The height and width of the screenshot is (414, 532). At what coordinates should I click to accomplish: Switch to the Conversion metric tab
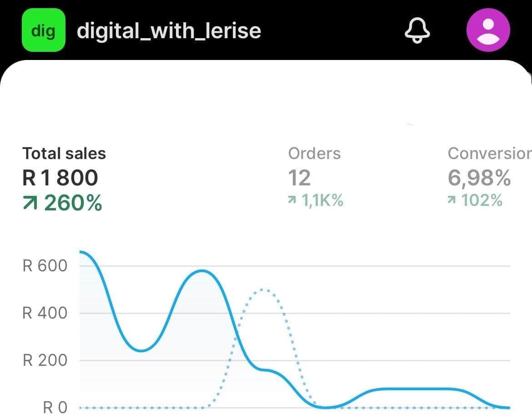(x=489, y=154)
